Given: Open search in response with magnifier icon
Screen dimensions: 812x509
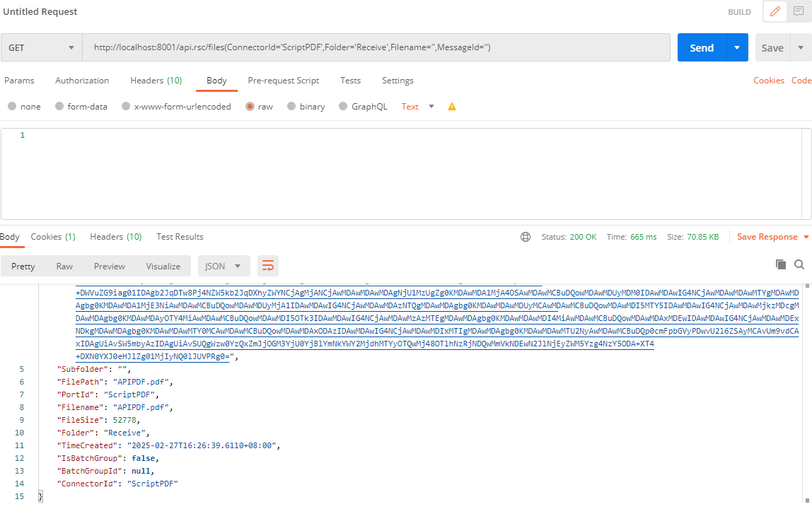Looking at the screenshot, I should [x=799, y=264].
